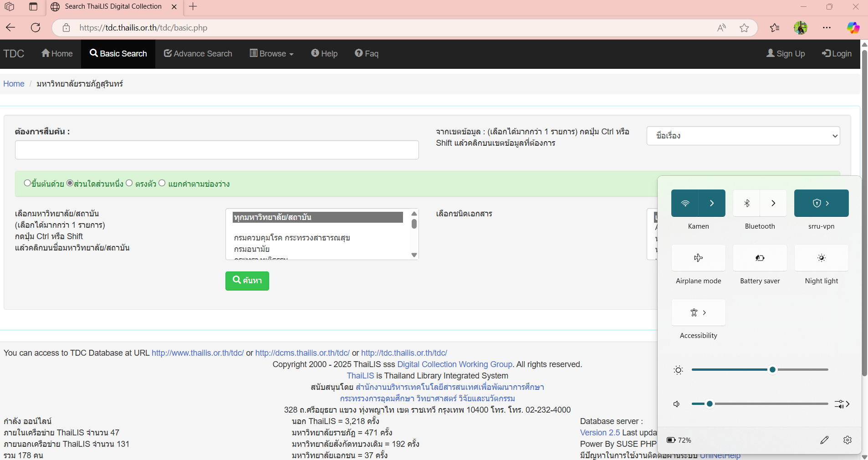The image size is (868, 460).
Task: Select a sound output device
Action: (x=842, y=404)
